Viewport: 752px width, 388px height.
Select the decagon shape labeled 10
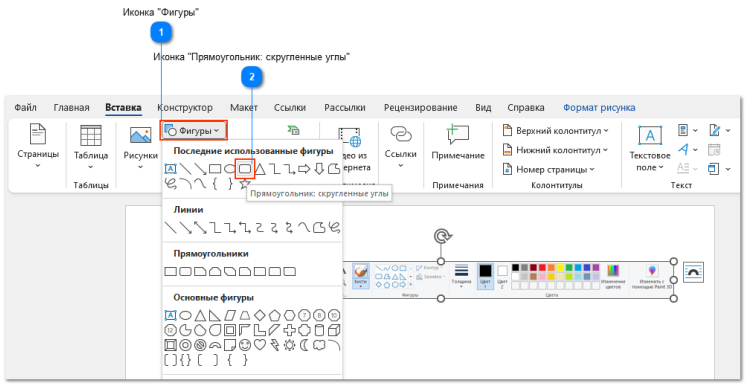click(334, 316)
